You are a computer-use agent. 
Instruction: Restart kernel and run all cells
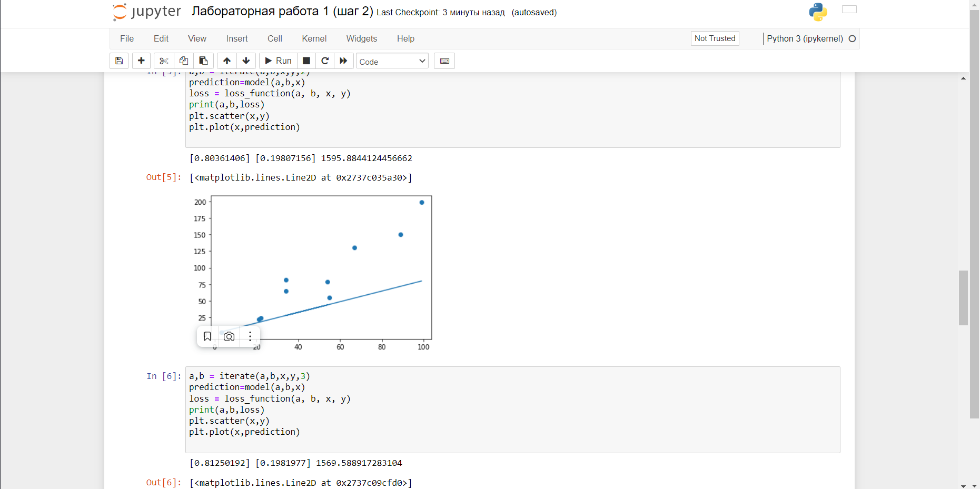coord(343,61)
